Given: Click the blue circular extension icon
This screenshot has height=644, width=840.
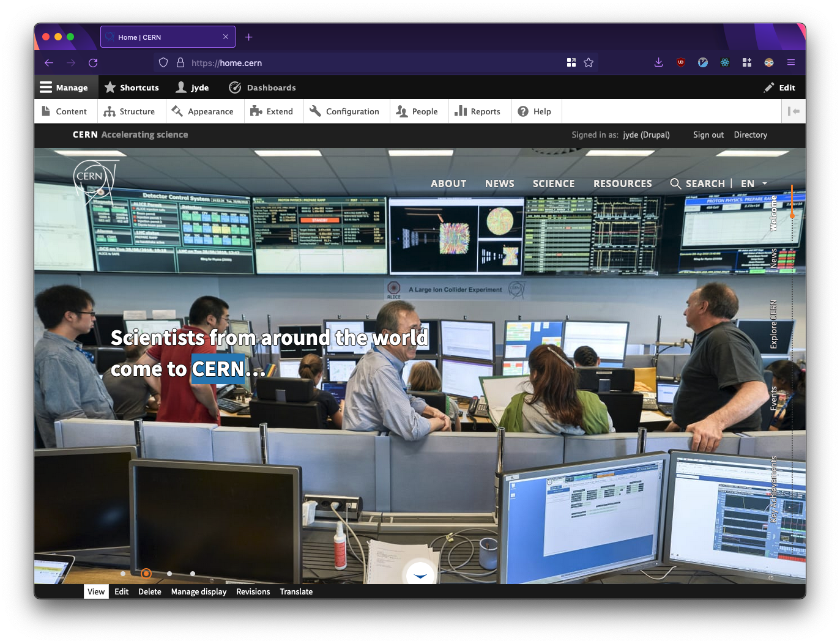Looking at the screenshot, I should point(703,62).
